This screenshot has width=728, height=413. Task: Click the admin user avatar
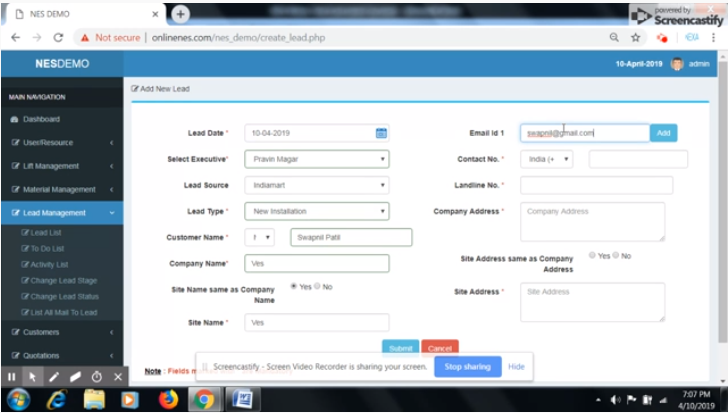[x=677, y=63]
